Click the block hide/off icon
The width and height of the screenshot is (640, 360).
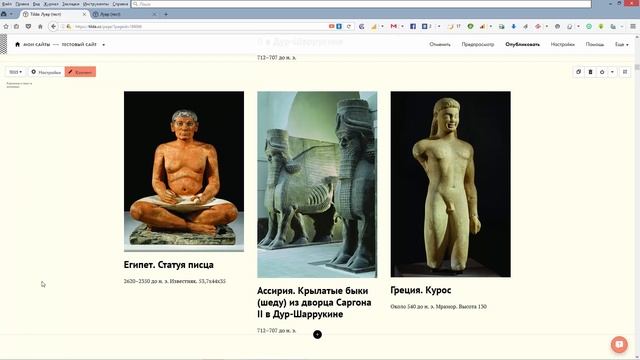[x=602, y=72]
